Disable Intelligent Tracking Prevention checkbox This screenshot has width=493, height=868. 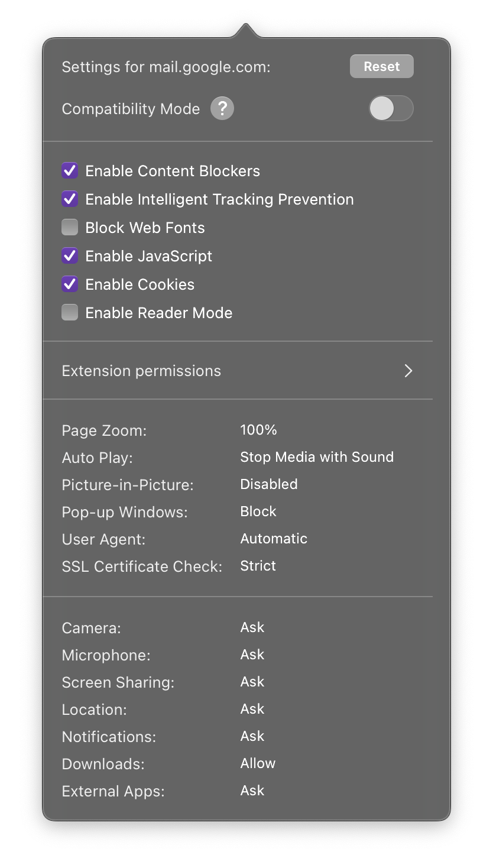pos(70,199)
